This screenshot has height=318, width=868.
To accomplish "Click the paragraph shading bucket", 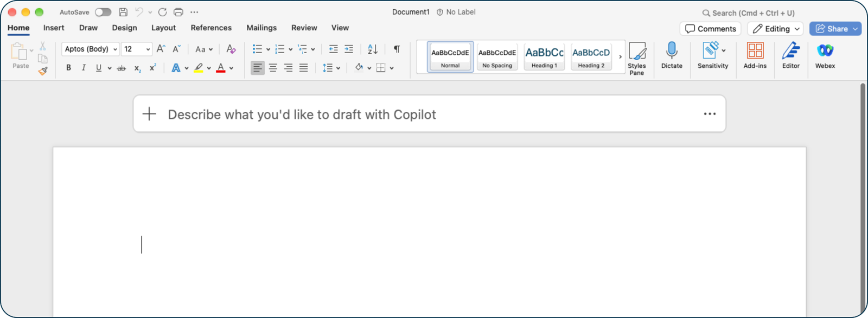I will click(359, 68).
